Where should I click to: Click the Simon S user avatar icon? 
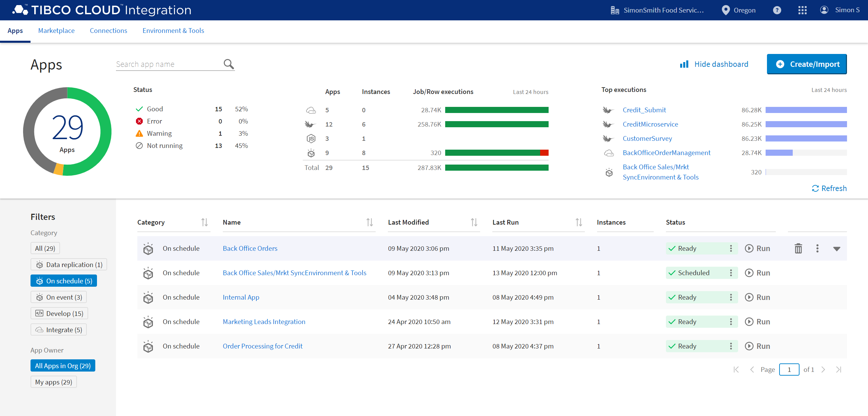pos(825,10)
